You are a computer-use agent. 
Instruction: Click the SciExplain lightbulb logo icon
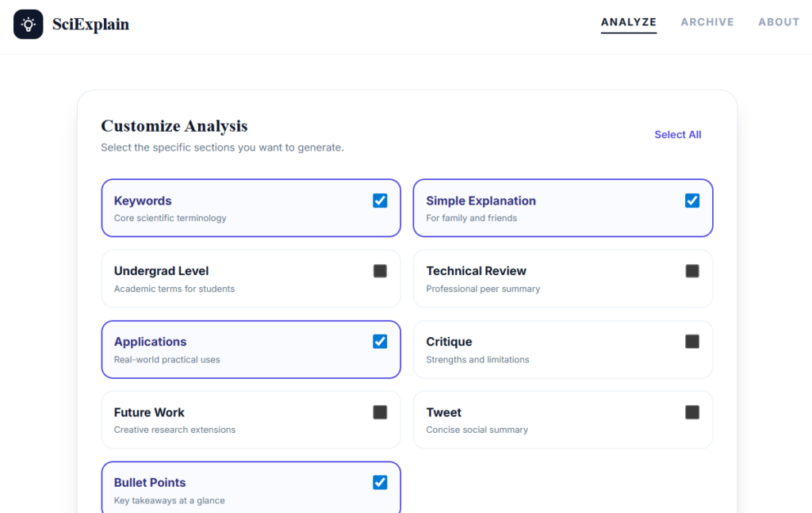29,24
